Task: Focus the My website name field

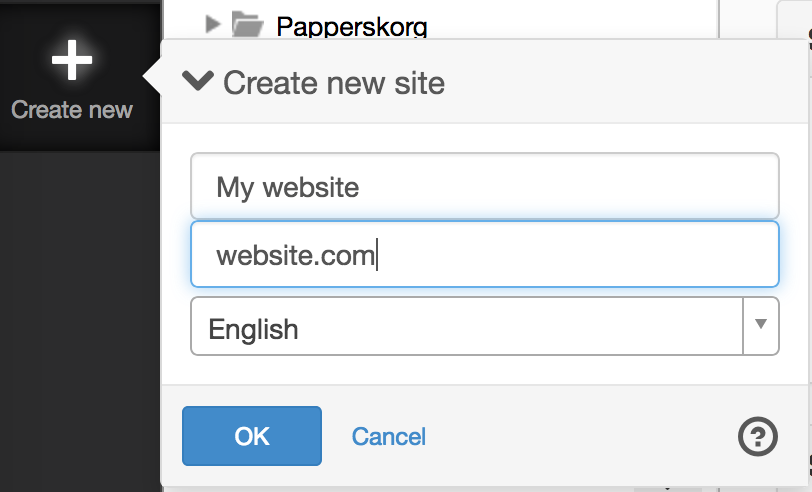Action: click(x=485, y=186)
